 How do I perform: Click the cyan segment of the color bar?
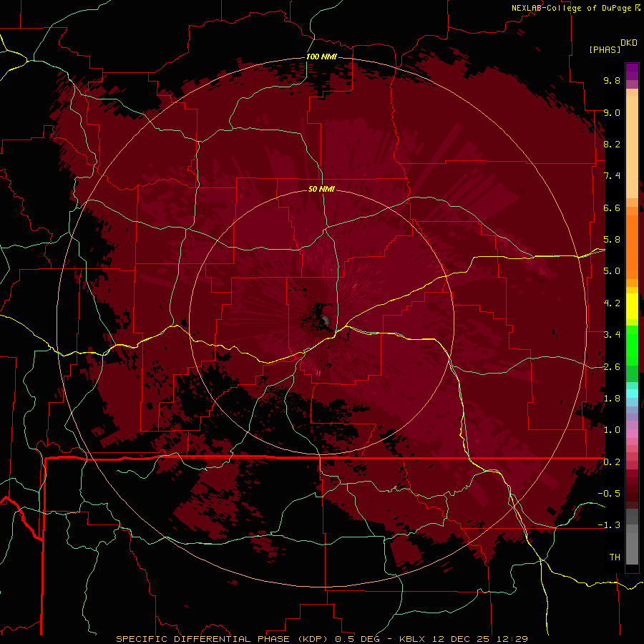click(632, 394)
